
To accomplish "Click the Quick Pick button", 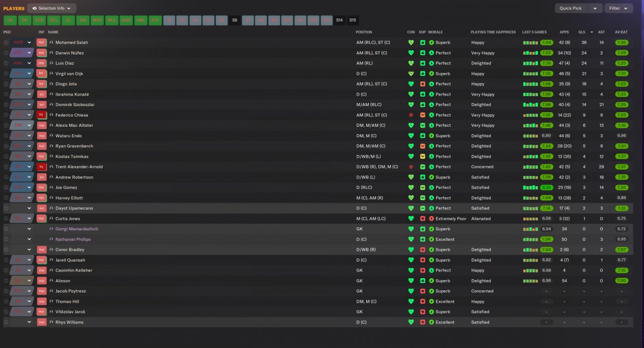I will click(571, 8).
